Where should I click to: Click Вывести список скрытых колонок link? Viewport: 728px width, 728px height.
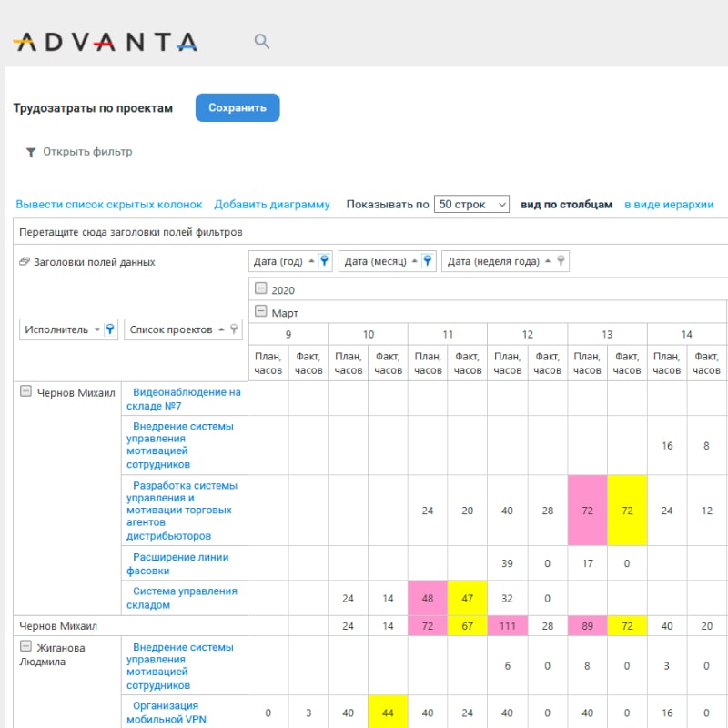110,205
